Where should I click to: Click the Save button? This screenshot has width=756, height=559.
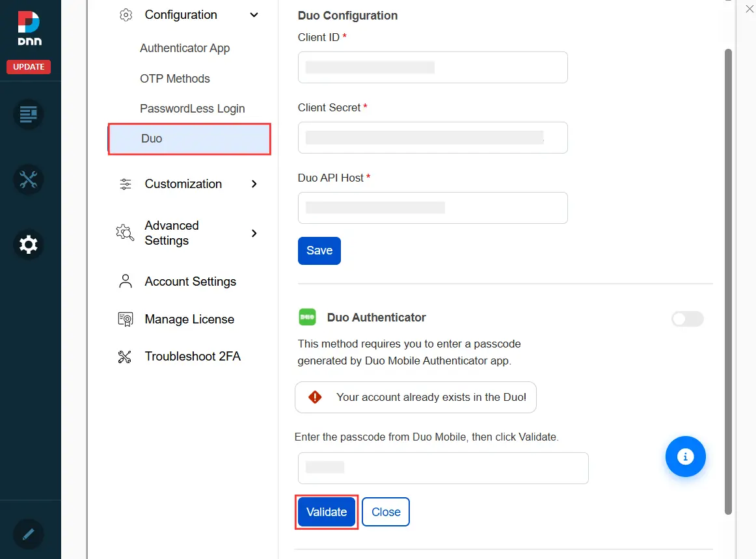[319, 251]
